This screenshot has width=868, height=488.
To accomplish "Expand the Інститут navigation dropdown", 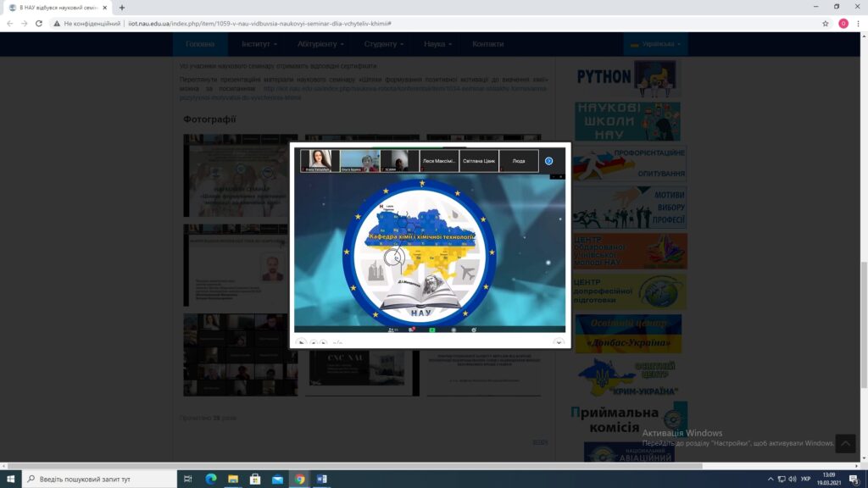I will 259,44.
